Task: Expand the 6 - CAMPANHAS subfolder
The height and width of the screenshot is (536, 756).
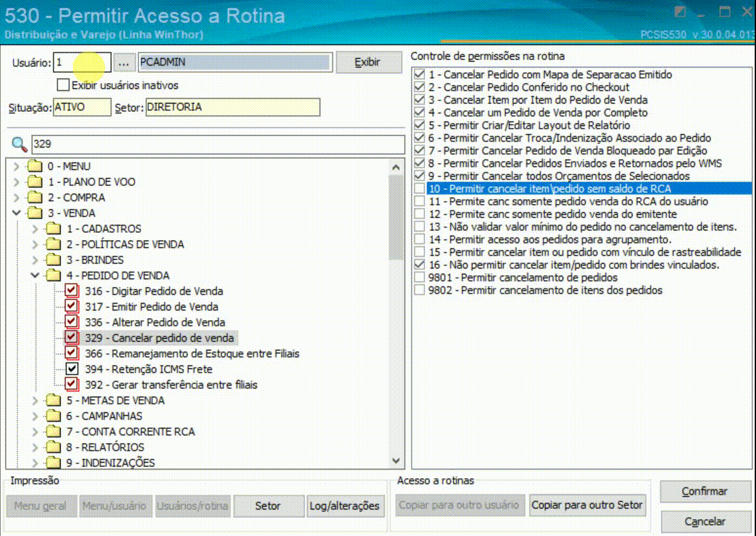Action: [35, 416]
